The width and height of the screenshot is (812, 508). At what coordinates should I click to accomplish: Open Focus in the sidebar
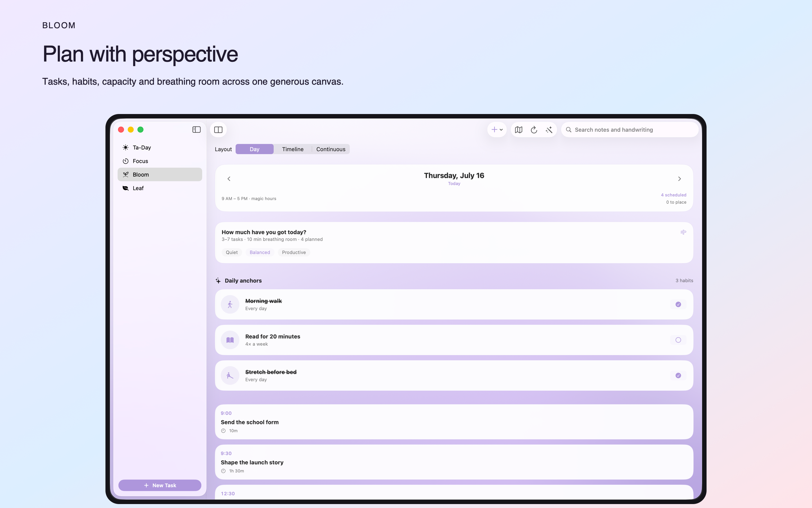(x=160, y=161)
